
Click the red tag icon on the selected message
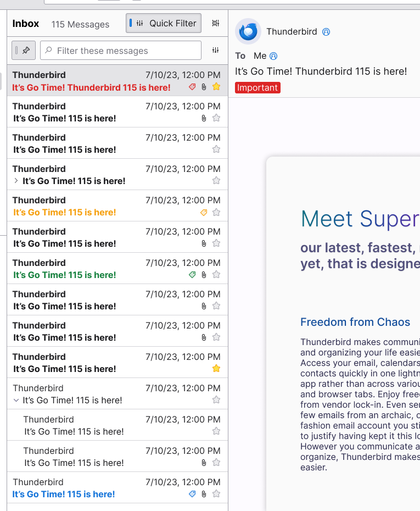coord(192,87)
